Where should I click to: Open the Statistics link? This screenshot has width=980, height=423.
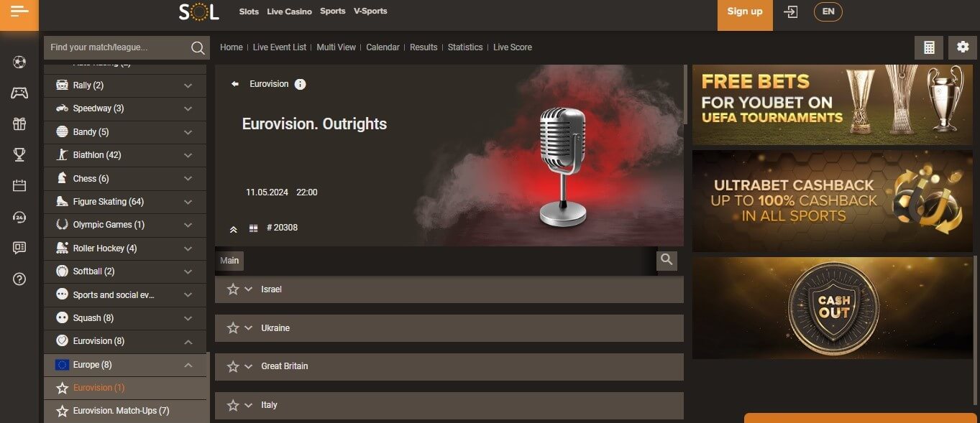[465, 47]
